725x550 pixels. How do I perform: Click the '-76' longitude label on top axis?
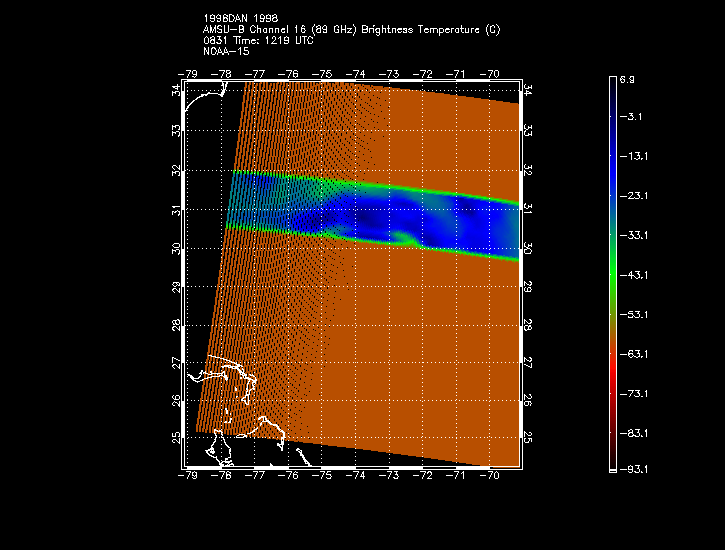tap(289, 74)
